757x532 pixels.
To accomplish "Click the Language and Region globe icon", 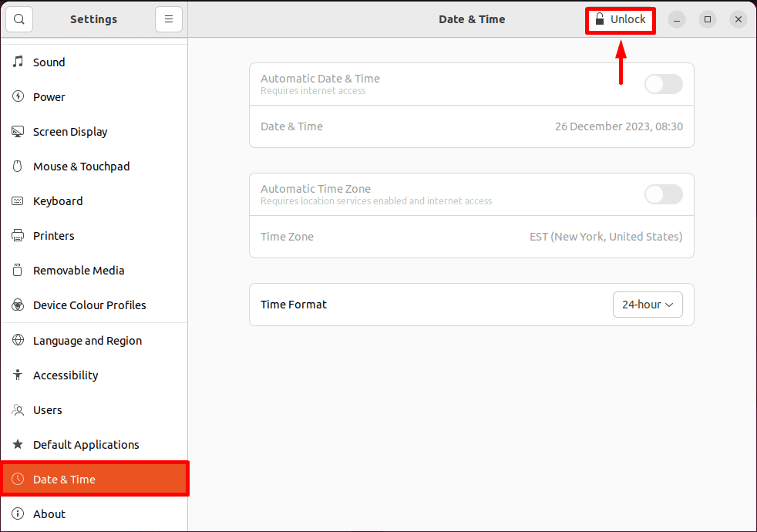I will pos(18,340).
